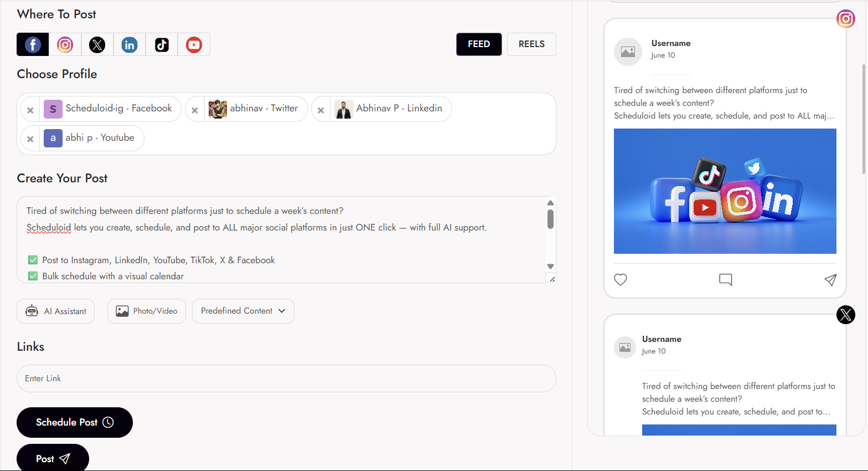Click the Abhinav P - Linkedin profile label

[x=399, y=108]
